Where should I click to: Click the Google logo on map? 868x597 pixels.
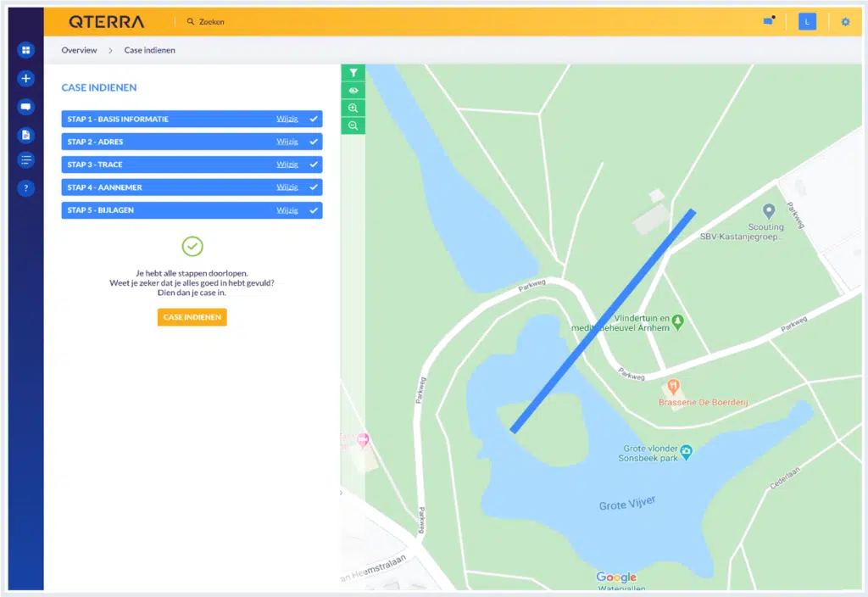tap(616, 577)
